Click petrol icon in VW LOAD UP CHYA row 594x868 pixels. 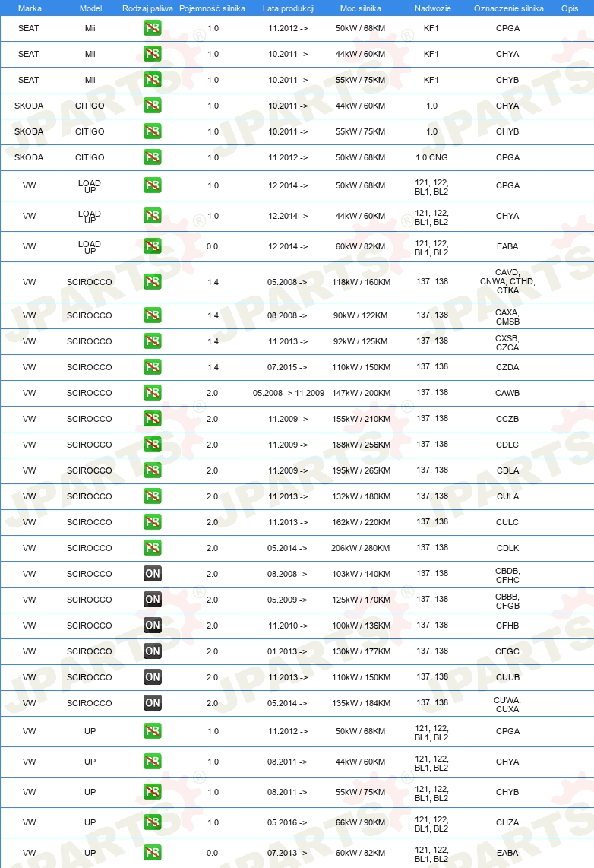tap(152, 215)
